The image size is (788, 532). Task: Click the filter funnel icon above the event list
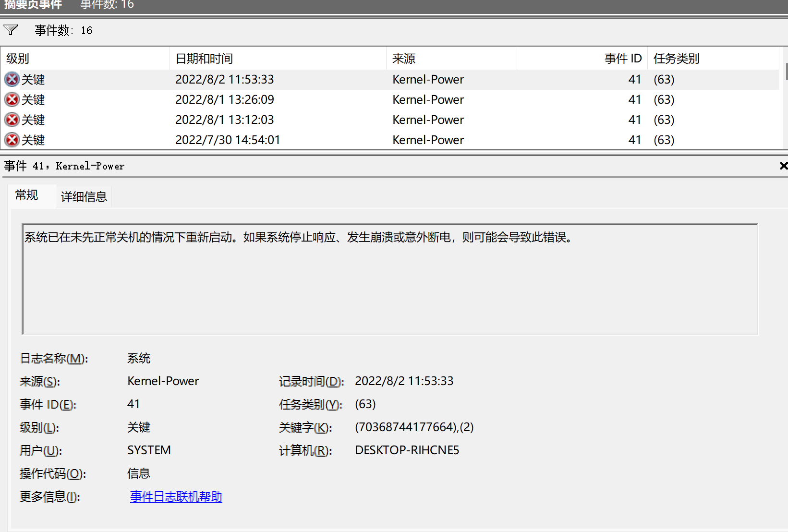(x=10, y=30)
